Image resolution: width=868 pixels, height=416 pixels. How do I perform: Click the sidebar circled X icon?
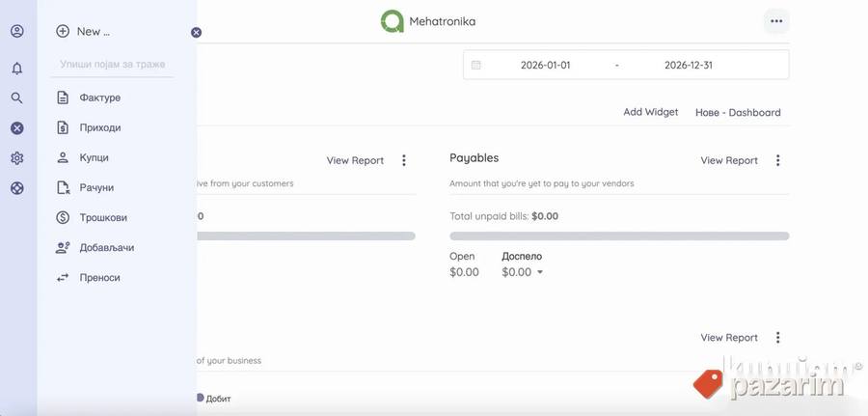(17, 128)
